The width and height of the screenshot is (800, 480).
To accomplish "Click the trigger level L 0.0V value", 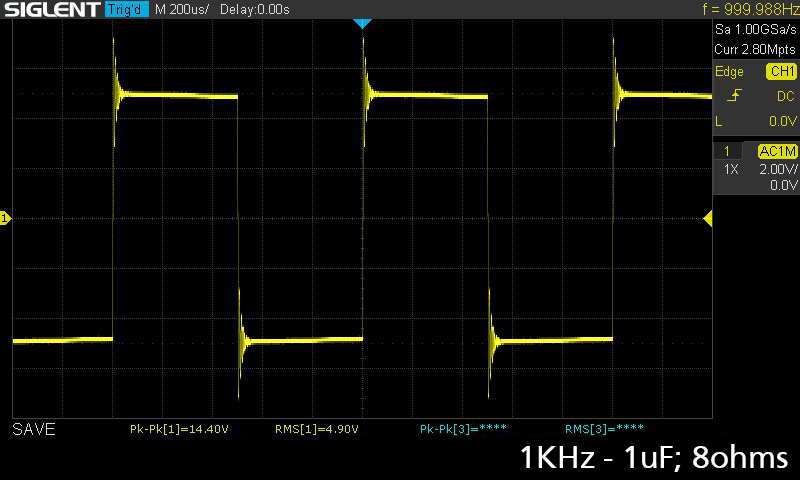I will click(x=783, y=121).
